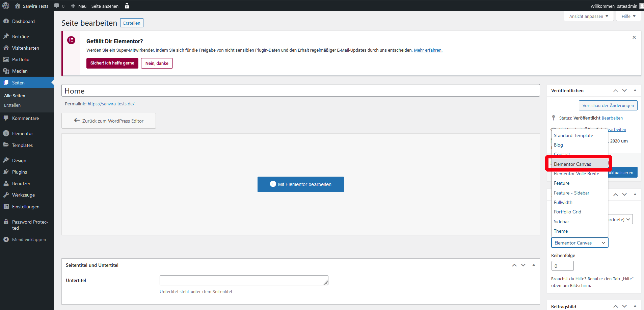Image resolution: width=644 pixels, height=310 pixels.
Task: Open the Hilfe dropdown tab
Action: 628,16
